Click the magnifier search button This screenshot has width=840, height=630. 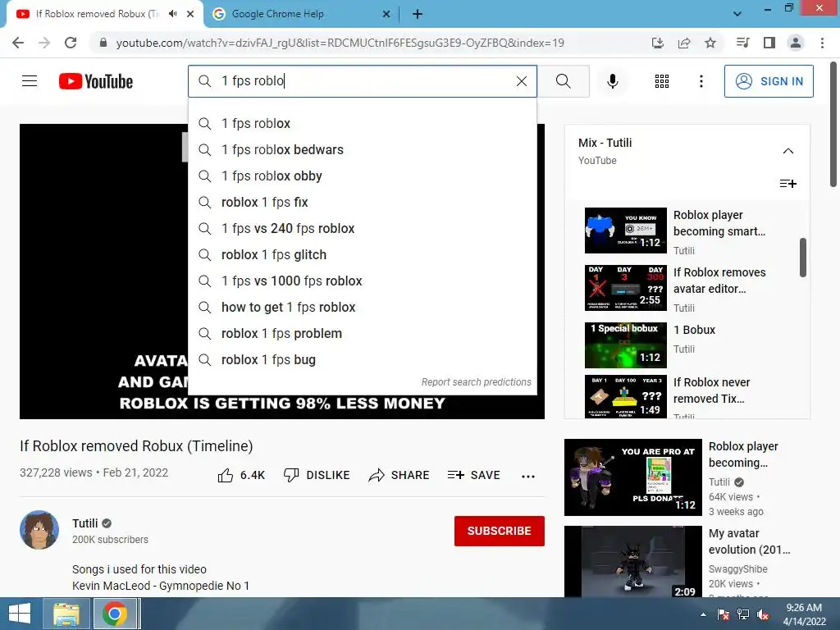(563, 81)
